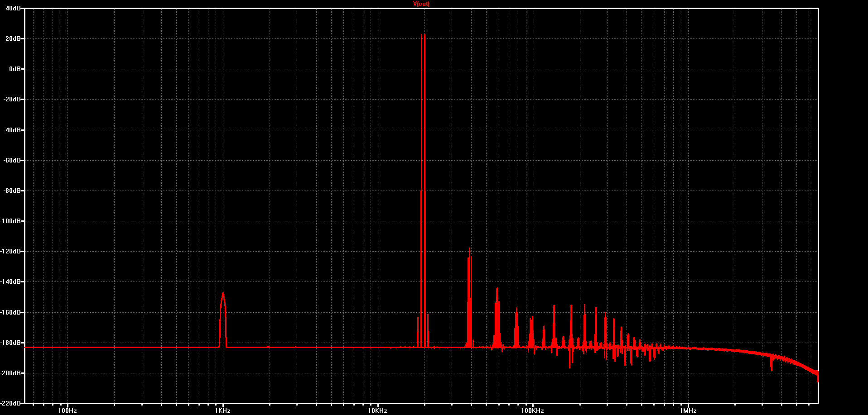Pick the -200dB axis label
Image resolution: width=868 pixels, height=415 pixels.
tap(10, 373)
